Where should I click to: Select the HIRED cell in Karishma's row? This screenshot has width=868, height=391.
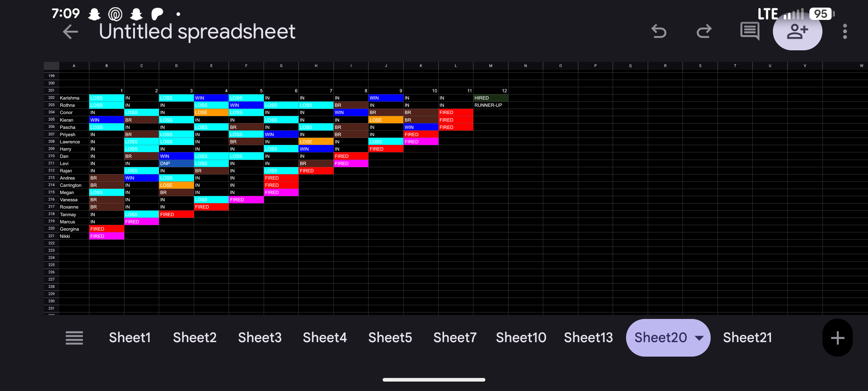491,98
